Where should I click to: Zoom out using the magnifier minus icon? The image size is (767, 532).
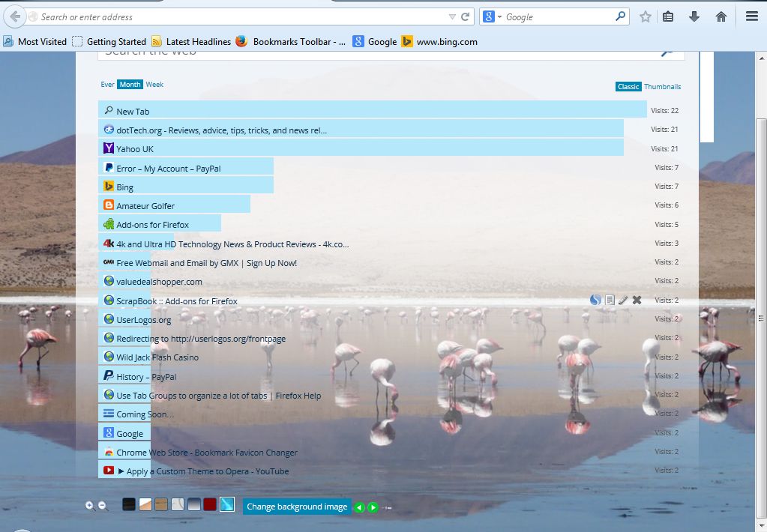[103, 505]
